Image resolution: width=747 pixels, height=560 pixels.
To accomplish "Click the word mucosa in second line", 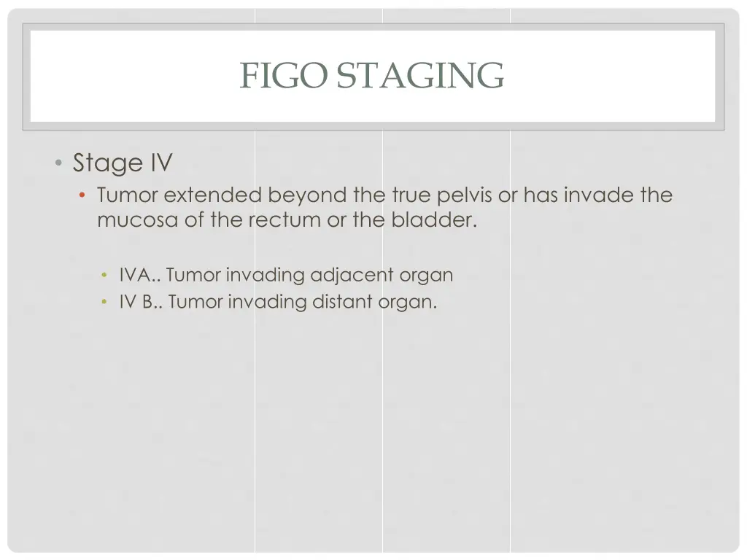I will pos(138,219).
